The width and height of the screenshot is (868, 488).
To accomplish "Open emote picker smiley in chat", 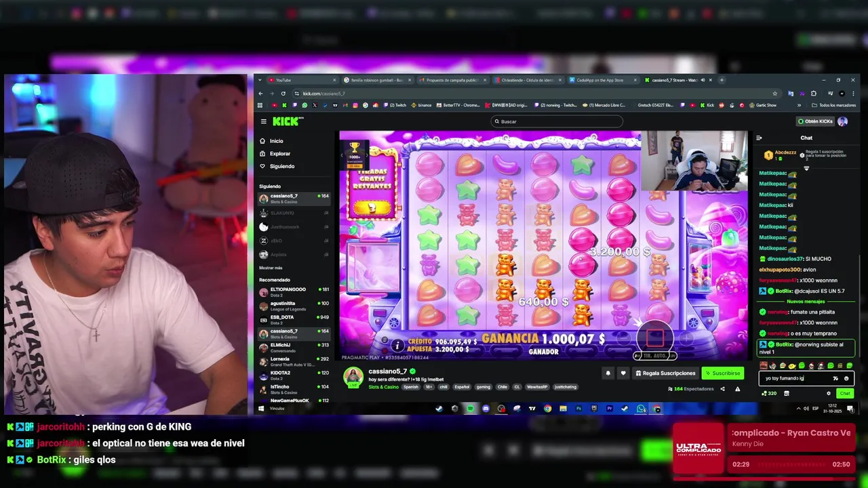I will click(846, 379).
